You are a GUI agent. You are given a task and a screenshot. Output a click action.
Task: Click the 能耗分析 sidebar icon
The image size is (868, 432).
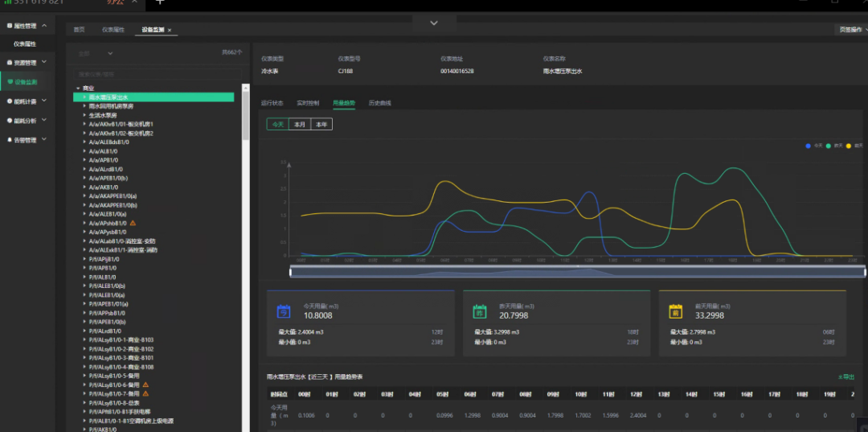point(10,120)
